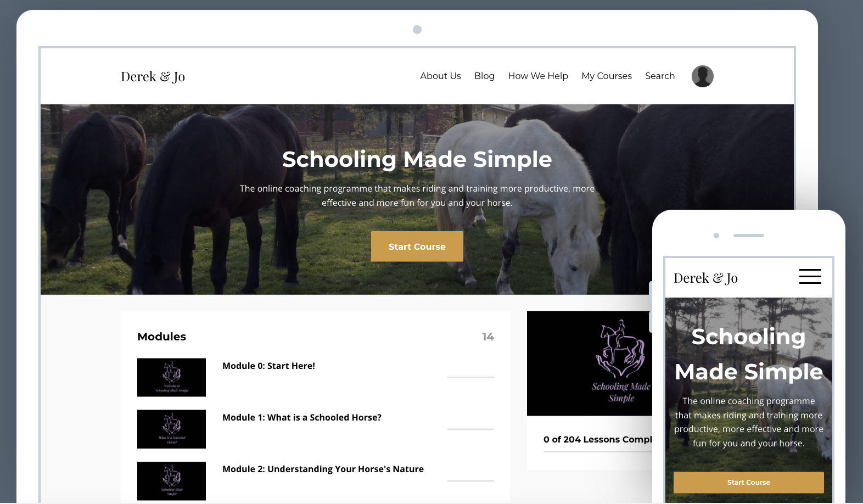Click the Derek & Jo desktop logo
This screenshot has width=863, height=504.
point(153,76)
